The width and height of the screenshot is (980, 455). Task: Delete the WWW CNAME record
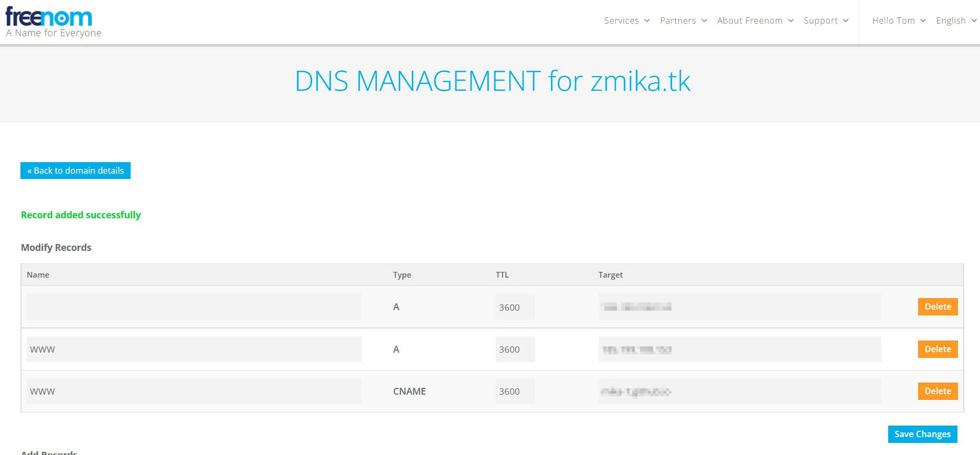(938, 391)
